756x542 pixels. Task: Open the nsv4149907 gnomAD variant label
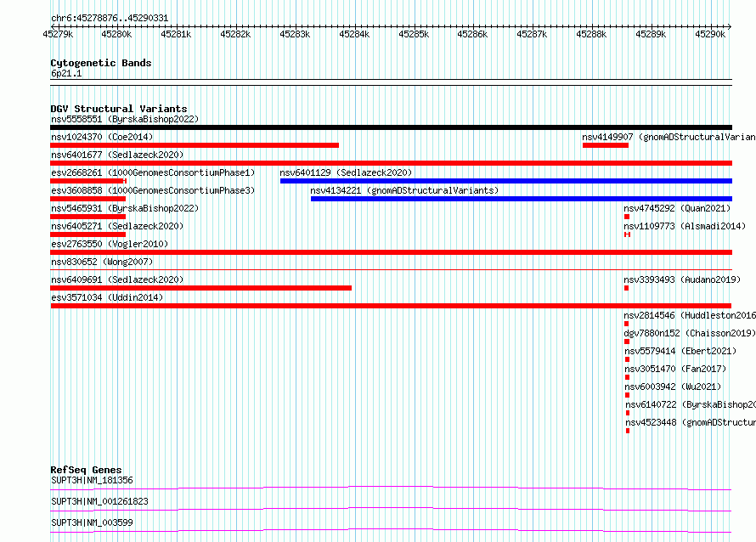click(x=669, y=137)
